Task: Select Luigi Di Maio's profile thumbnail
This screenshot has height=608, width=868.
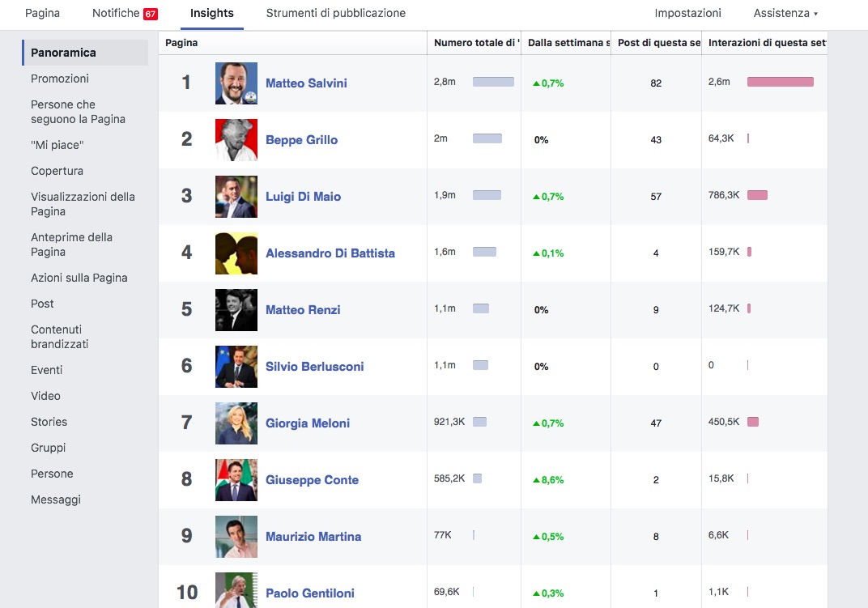Action: click(236, 197)
